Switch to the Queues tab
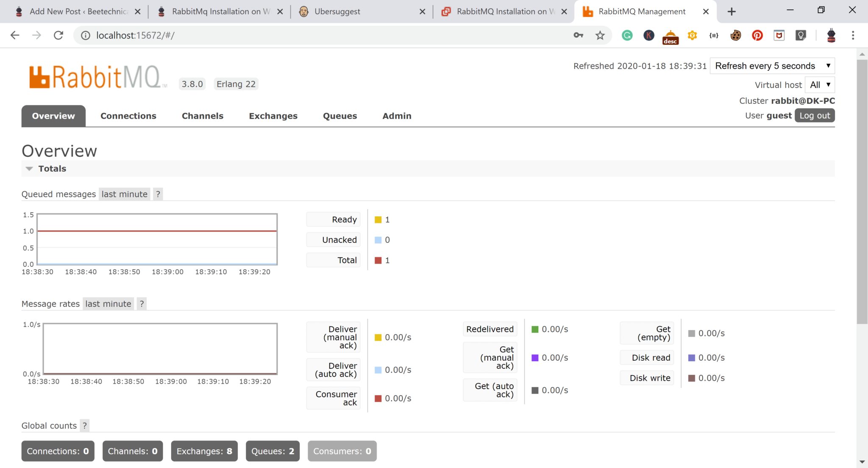 (x=340, y=116)
